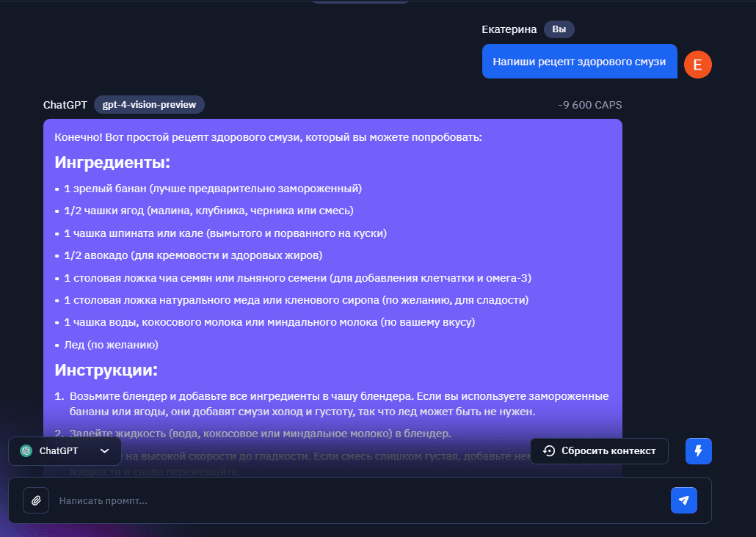The height and width of the screenshot is (537, 756).
Task: Click the paperclip attach file icon
Action: click(36, 500)
